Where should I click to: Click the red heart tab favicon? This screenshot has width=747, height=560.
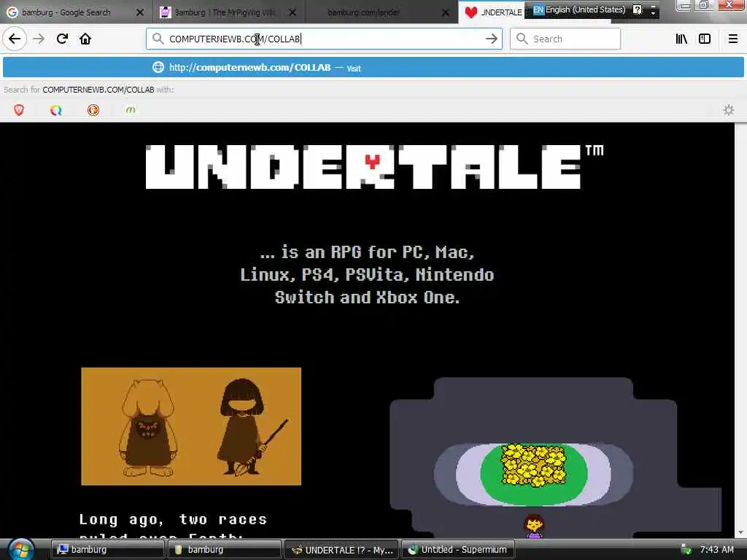[x=471, y=12]
